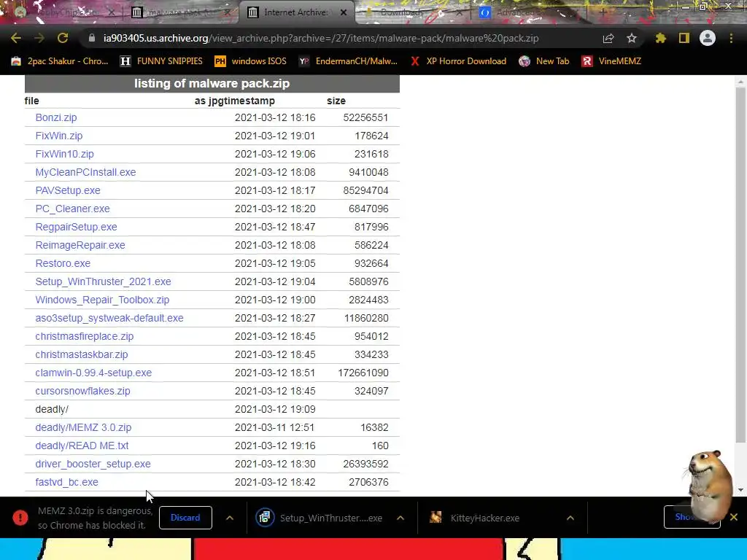Expand options for the blocked MEMZ 3.0.zip download
This screenshot has height=560, width=747.
pos(230,518)
